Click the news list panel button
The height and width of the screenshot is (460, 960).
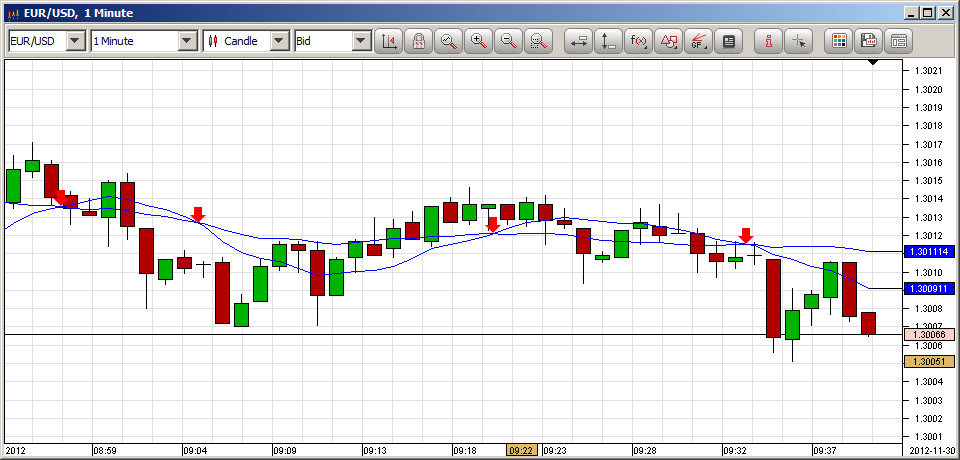(x=898, y=41)
